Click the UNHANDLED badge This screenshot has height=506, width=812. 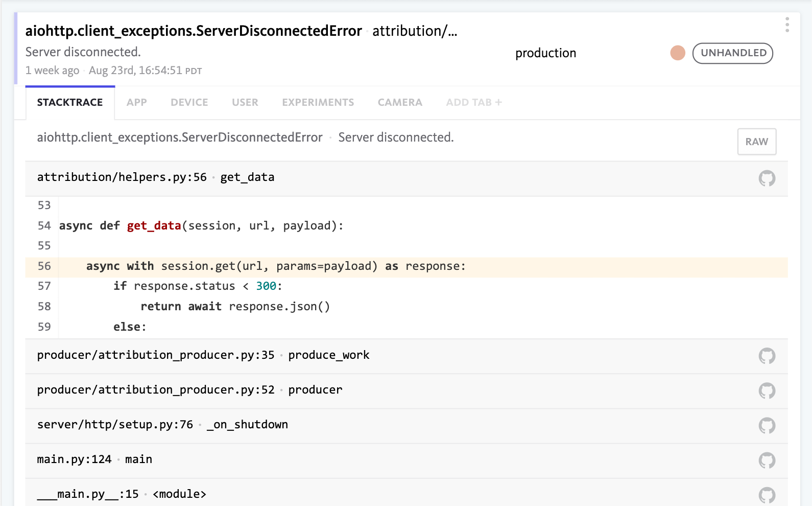(733, 53)
